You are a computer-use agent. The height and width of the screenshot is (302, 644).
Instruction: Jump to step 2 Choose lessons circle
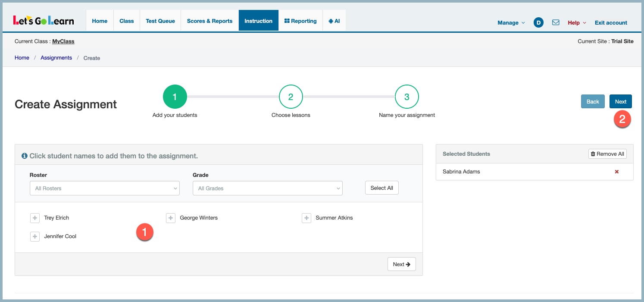point(291,97)
